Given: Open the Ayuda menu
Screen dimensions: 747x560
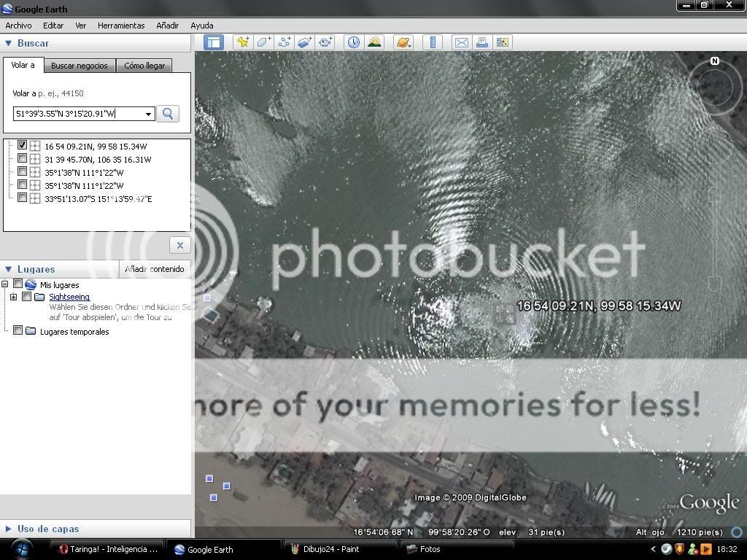Looking at the screenshot, I should [202, 26].
